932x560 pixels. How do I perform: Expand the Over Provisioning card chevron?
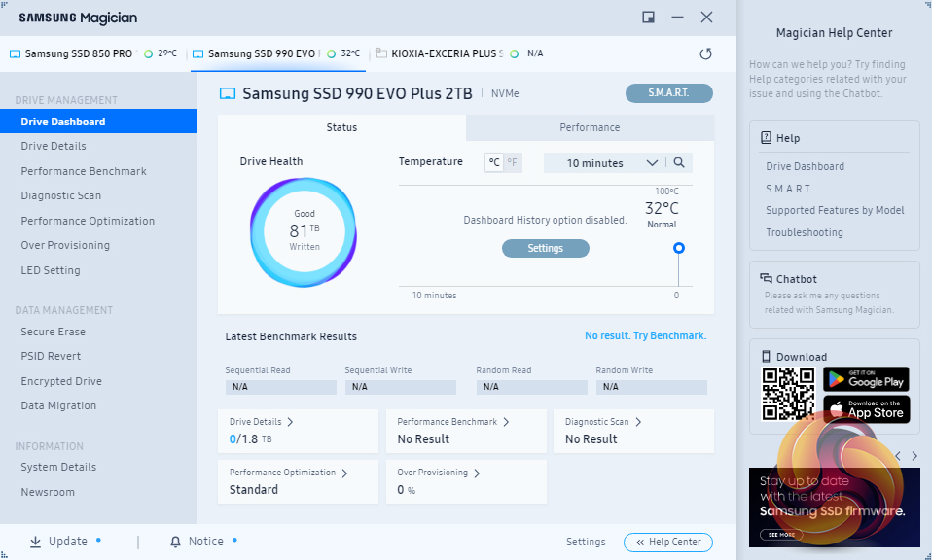click(477, 472)
